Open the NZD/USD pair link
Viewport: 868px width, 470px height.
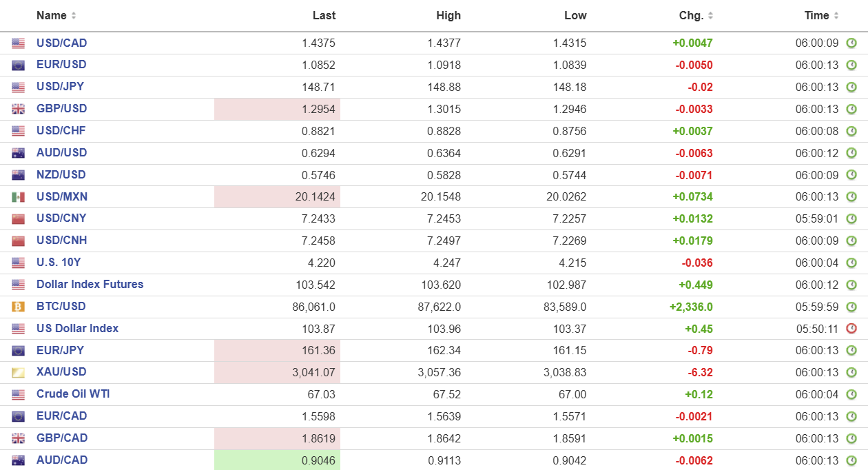(61, 175)
